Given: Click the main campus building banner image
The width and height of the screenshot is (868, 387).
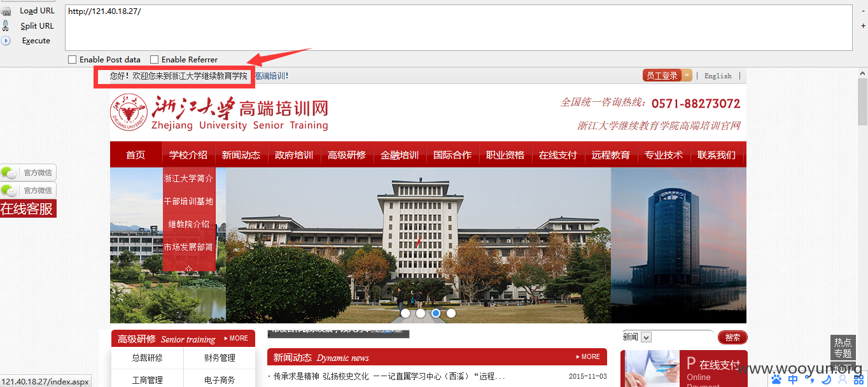Looking at the screenshot, I should point(418,246).
